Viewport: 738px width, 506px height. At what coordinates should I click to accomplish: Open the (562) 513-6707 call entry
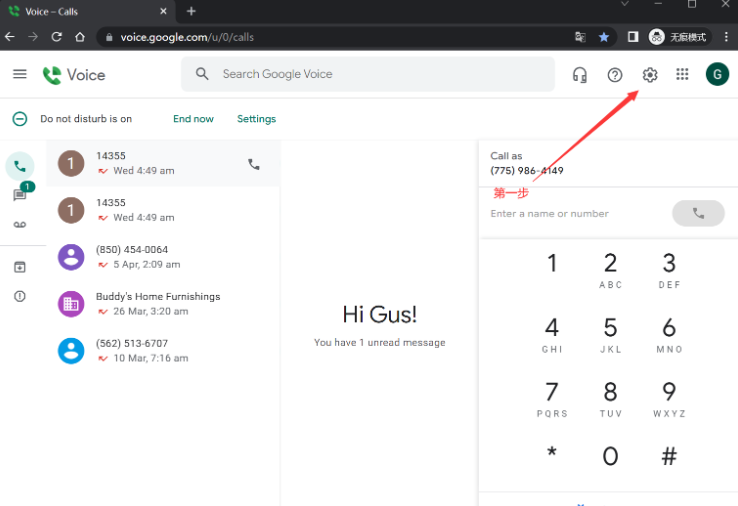click(x=163, y=351)
